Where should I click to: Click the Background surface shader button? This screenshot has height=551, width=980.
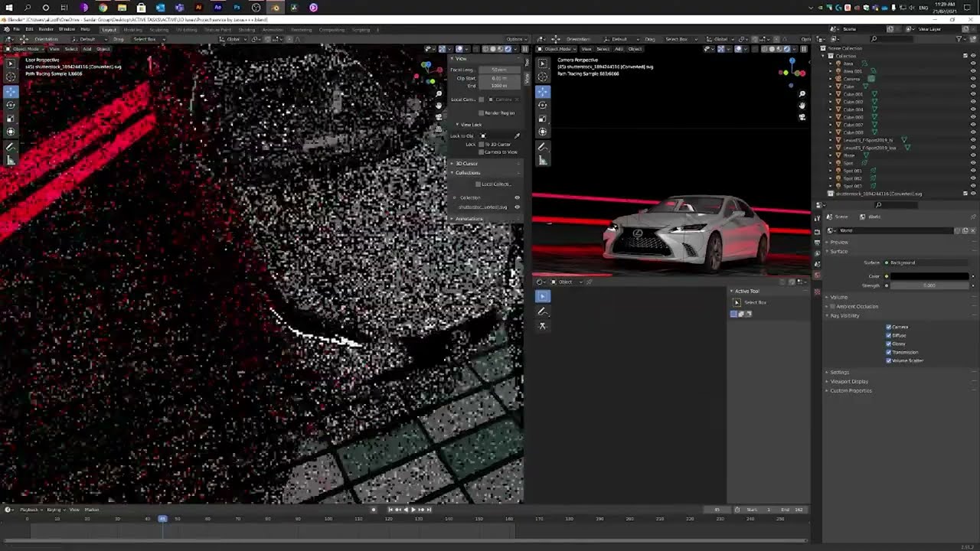point(929,262)
